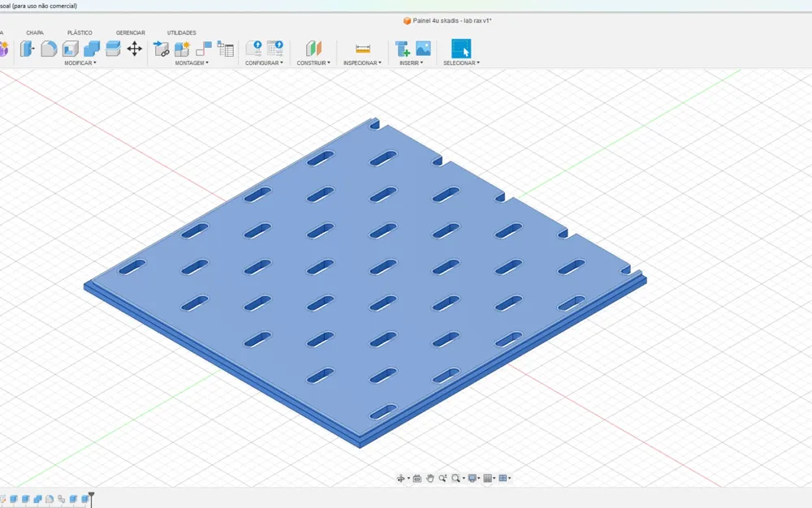
Task: Open the Display Settings dropdown arrow
Action: click(x=479, y=479)
